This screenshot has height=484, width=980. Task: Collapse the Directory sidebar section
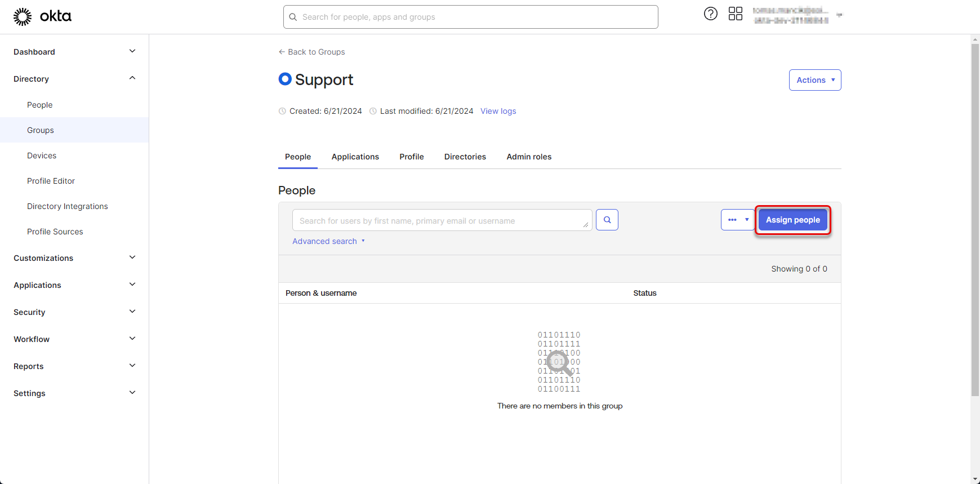[132, 78]
